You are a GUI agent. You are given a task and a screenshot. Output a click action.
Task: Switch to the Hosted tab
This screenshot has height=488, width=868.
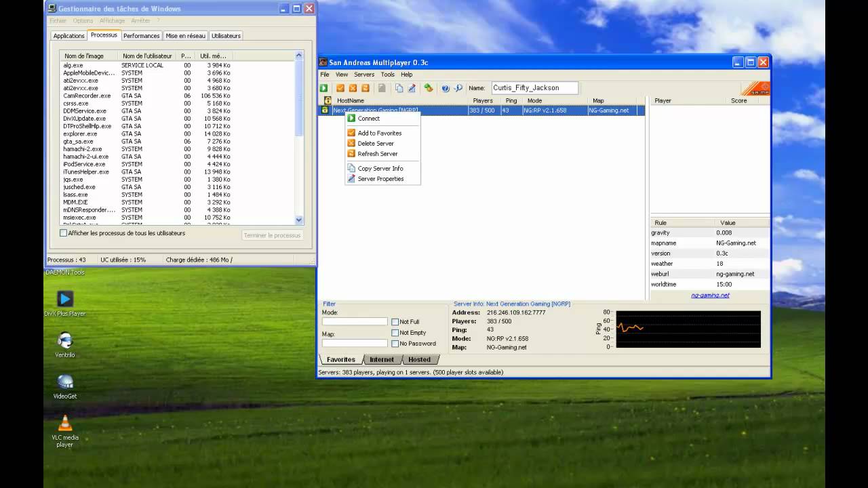pos(419,359)
